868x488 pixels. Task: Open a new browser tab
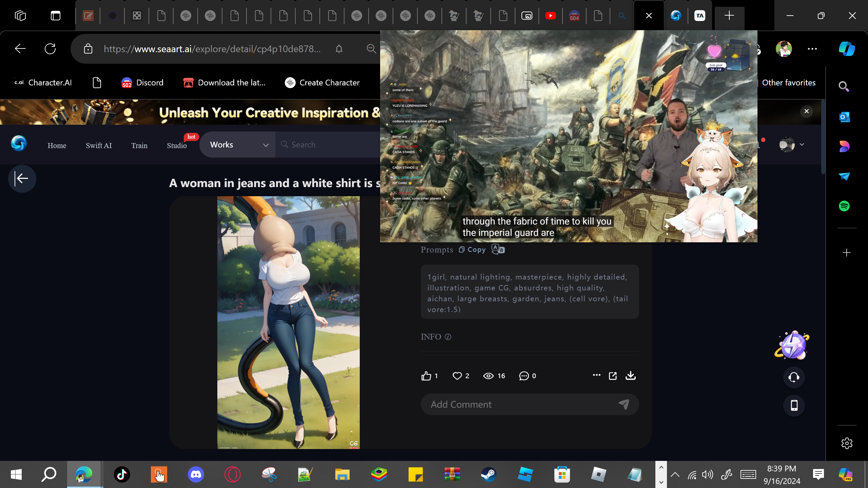click(x=729, y=16)
